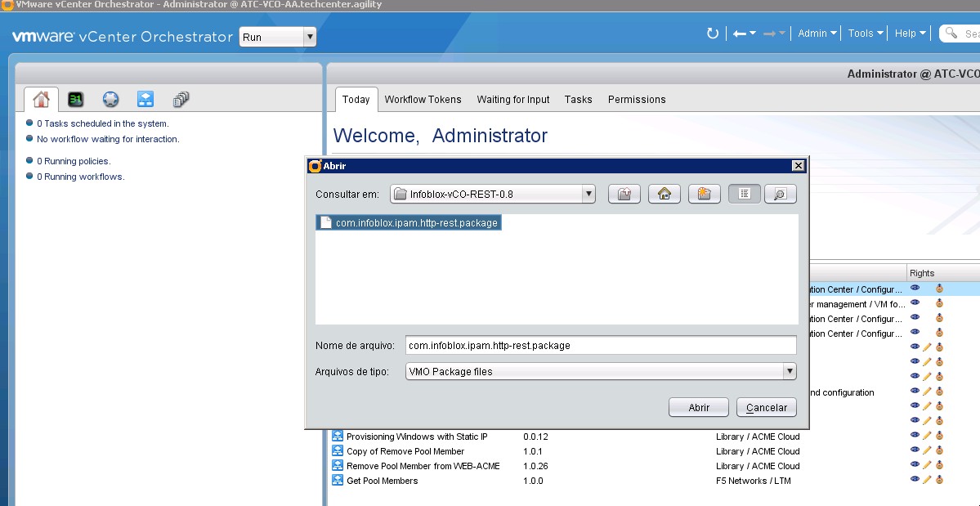Open the 'Arquivos de tipo' file type dropdown
The width and height of the screenshot is (980, 506).
click(x=789, y=371)
